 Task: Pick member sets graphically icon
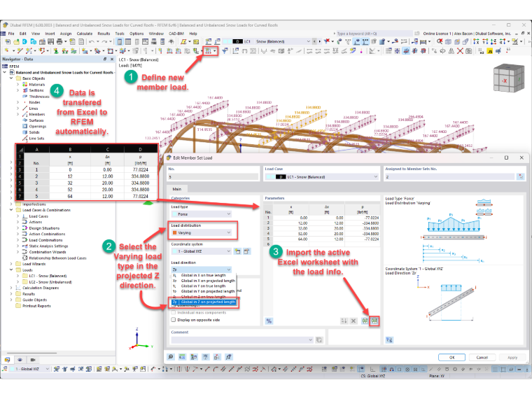(521, 177)
